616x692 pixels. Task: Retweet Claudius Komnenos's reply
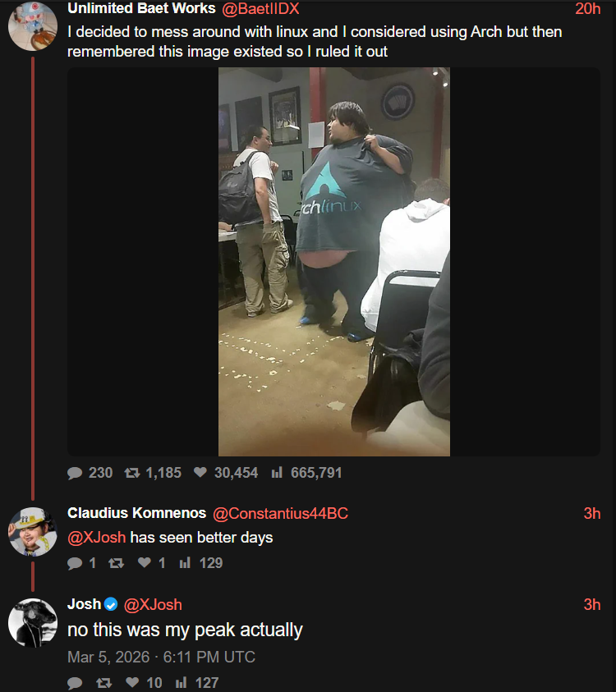click(116, 563)
